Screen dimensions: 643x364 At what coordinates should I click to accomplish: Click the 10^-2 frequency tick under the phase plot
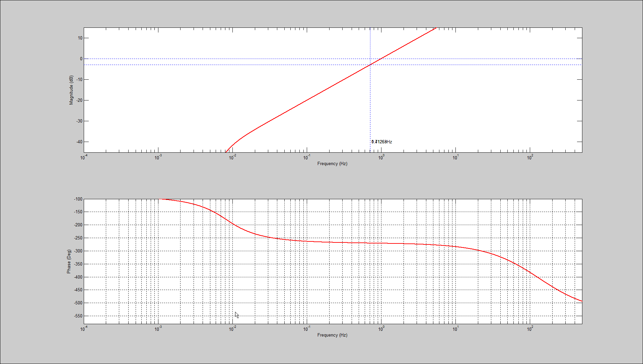pos(232,329)
